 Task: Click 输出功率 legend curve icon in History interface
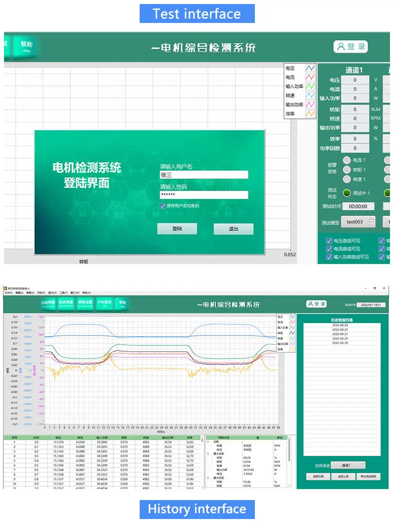tap(292, 344)
